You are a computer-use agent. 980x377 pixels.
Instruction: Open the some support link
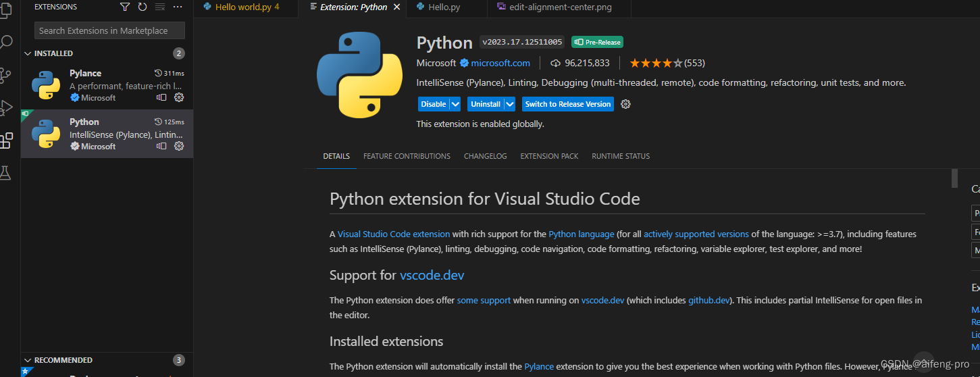click(484, 300)
